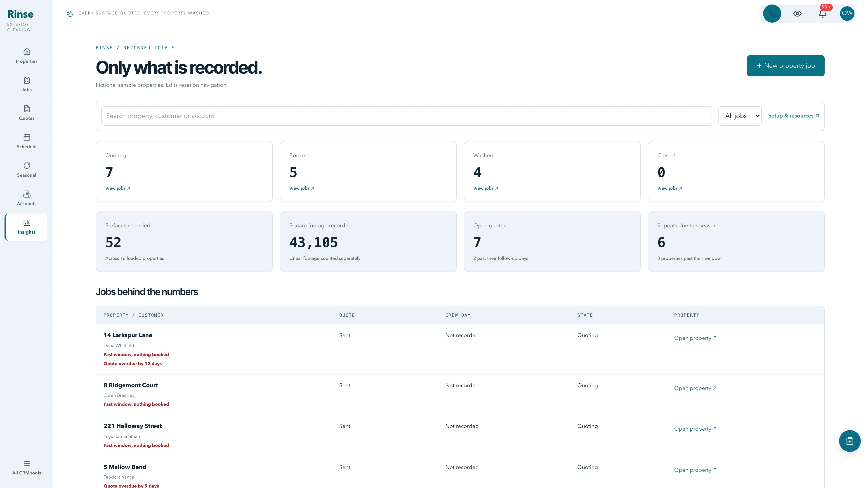Screen dimensions: 868x488
Task: Open the Schedule calendar section
Action: tap(26, 141)
